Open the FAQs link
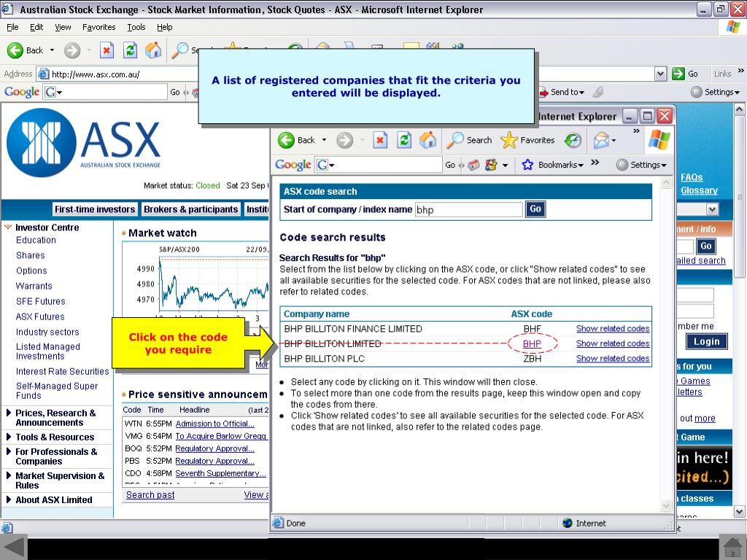Screen dimensions: 747x560 (692, 177)
